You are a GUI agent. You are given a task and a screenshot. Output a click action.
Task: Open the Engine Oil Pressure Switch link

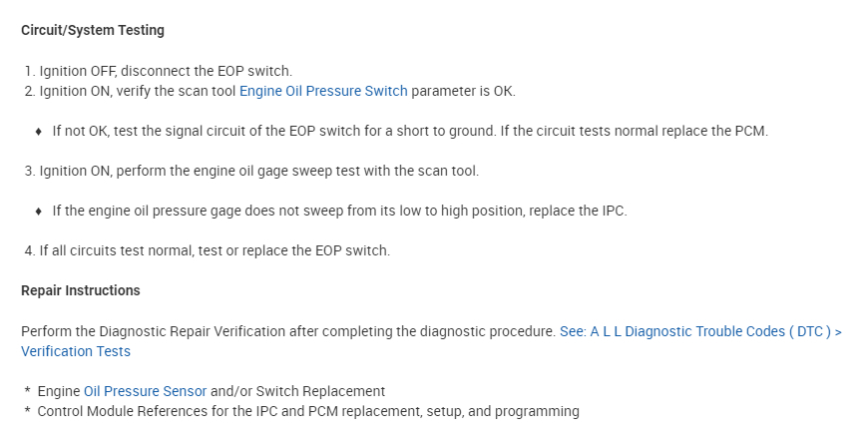pyautogui.click(x=323, y=91)
